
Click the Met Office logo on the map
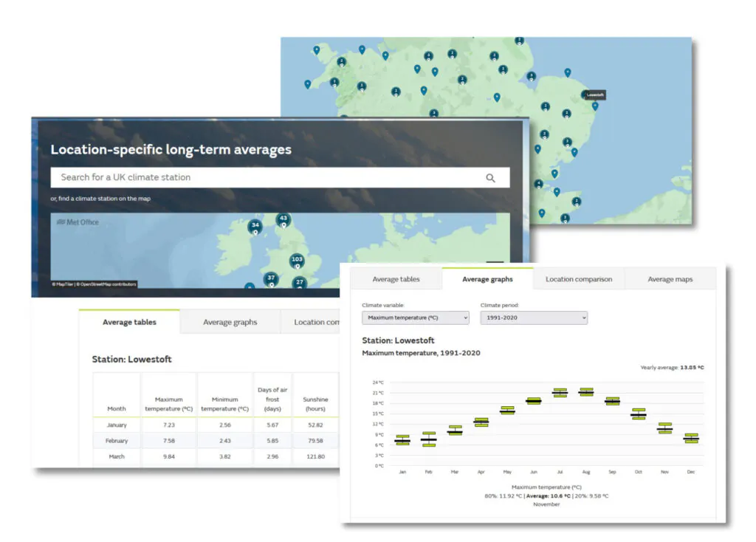point(78,222)
